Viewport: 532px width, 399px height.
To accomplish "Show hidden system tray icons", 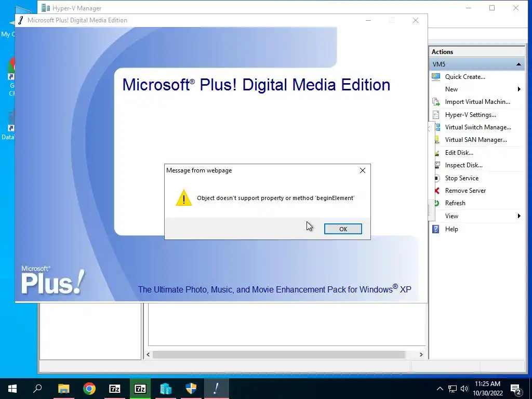I will coord(440,389).
